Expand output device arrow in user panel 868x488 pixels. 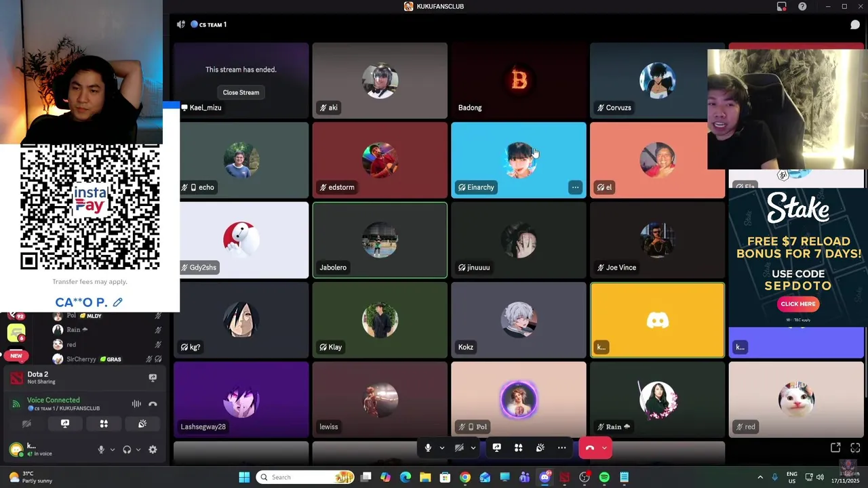138,449
